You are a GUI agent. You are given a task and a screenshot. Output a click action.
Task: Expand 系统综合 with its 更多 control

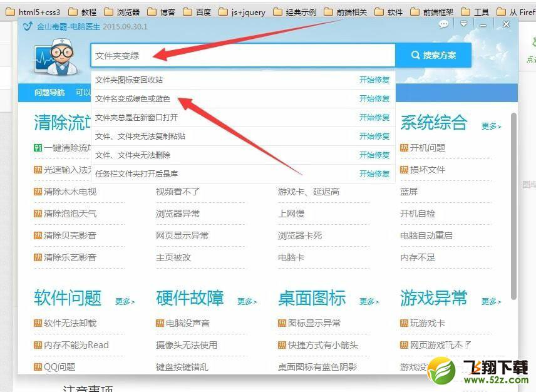(x=492, y=126)
